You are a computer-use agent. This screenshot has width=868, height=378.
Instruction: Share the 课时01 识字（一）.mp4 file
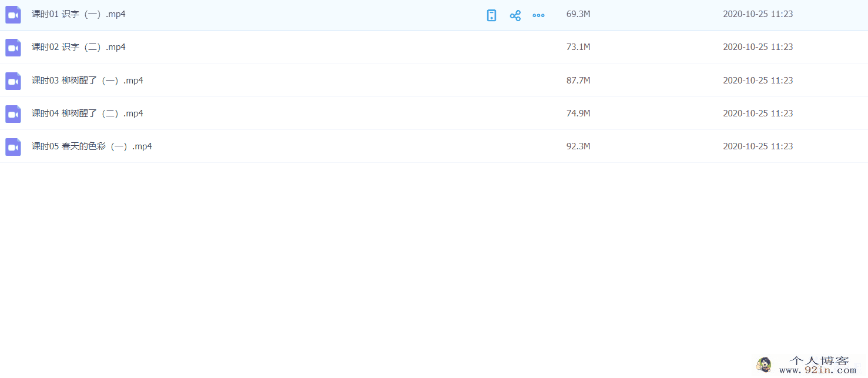tap(515, 15)
